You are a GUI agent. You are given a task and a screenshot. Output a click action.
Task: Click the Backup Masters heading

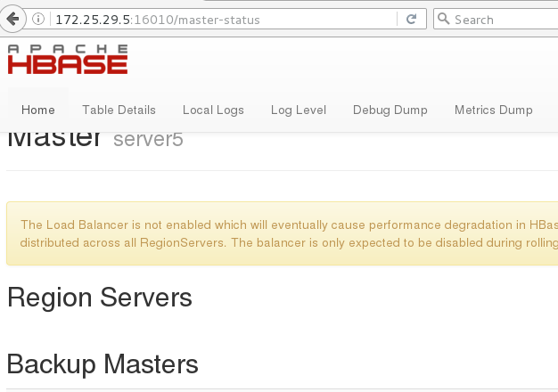coord(103,364)
